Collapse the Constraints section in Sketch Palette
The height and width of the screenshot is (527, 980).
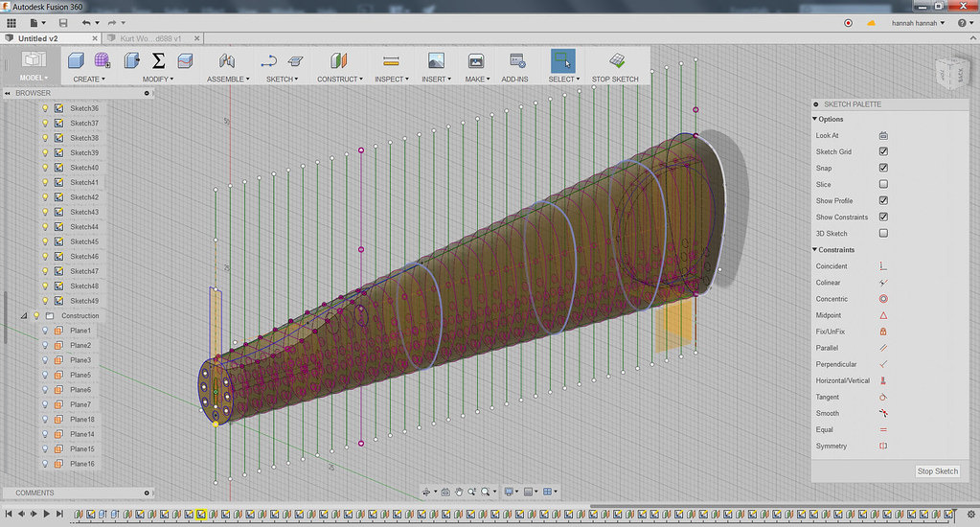coord(815,250)
